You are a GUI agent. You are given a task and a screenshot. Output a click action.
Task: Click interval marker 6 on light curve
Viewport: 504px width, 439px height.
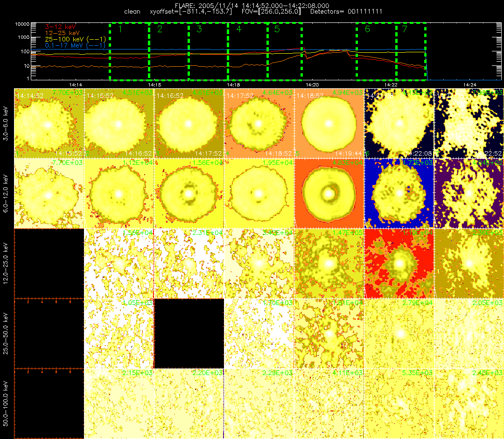(367, 29)
